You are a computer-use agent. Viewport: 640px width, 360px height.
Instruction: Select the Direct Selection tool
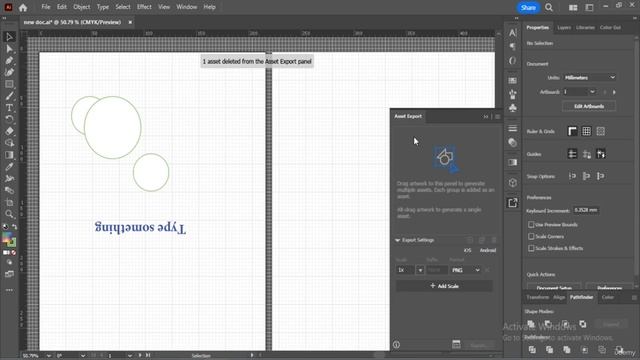9,49
